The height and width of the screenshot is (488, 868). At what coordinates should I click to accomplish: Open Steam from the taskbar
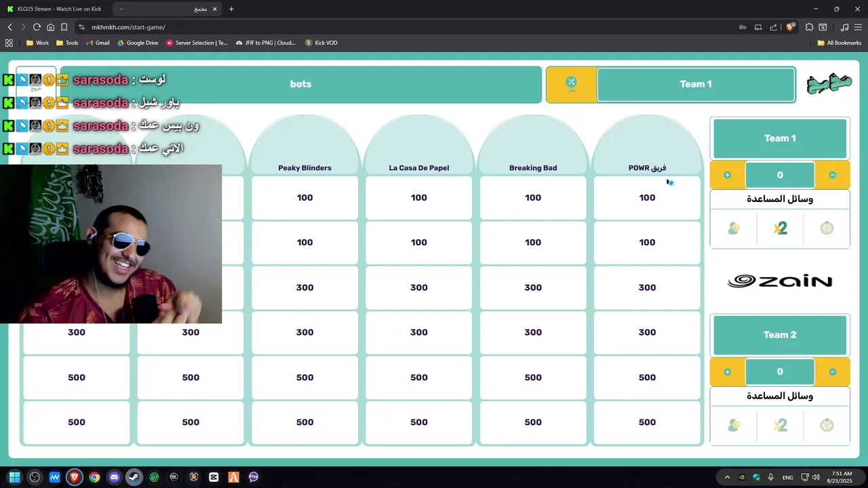[134, 477]
